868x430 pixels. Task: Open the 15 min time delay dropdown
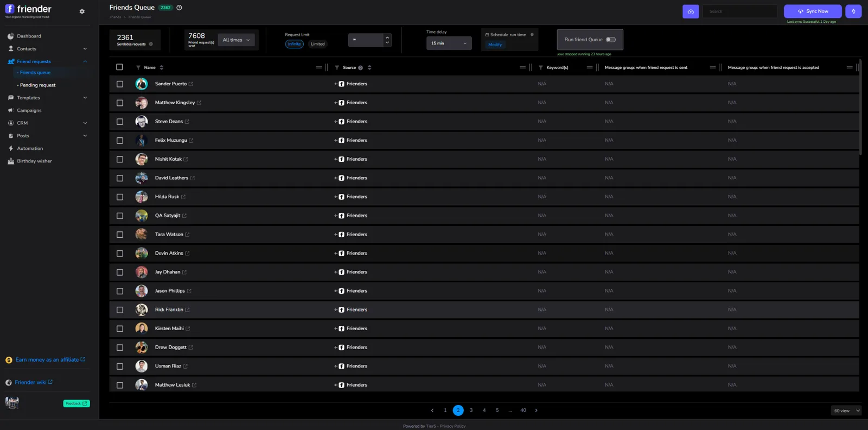(x=449, y=43)
